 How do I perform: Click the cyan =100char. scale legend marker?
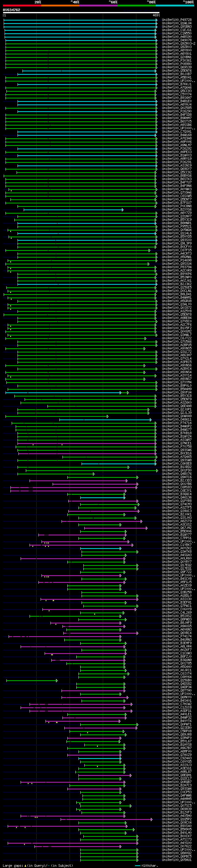pos(137,865)
